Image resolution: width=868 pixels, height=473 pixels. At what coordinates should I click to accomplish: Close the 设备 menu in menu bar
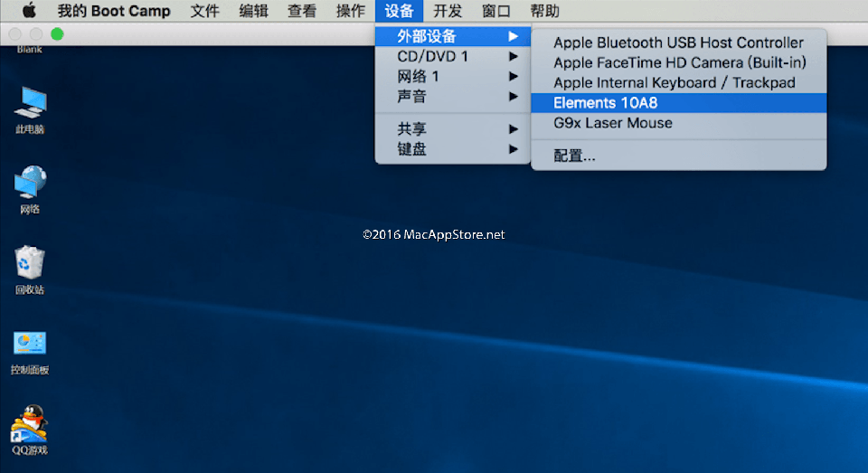click(x=399, y=11)
